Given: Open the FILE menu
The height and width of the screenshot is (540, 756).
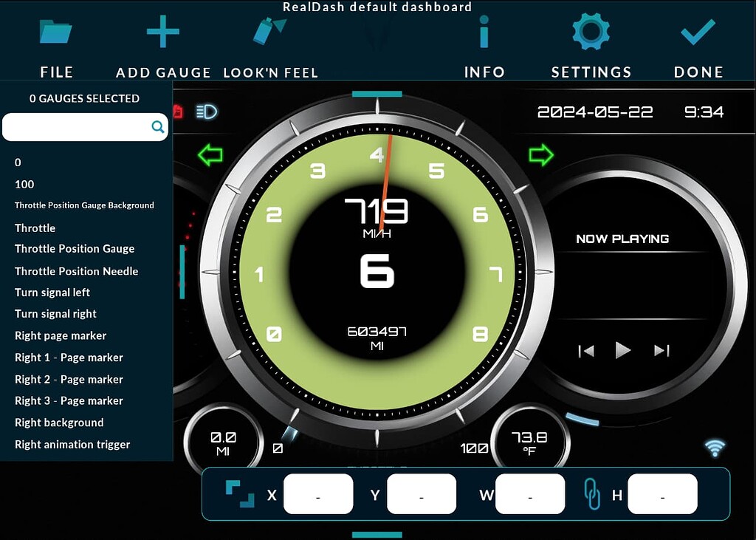Looking at the screenshot, I should [55, 33].
